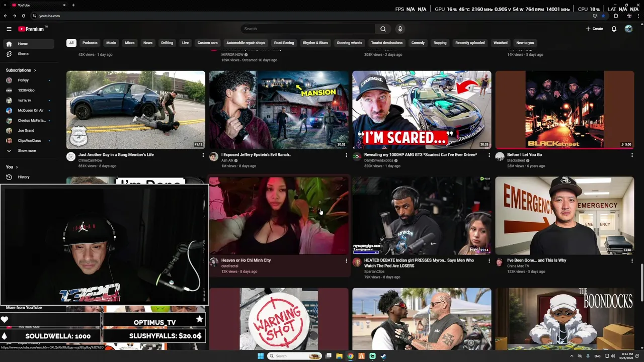Open options for 1000HP AMG GT3 video
Image resolution: width=644 pixels, height=362 pixels.
(489, 155)
